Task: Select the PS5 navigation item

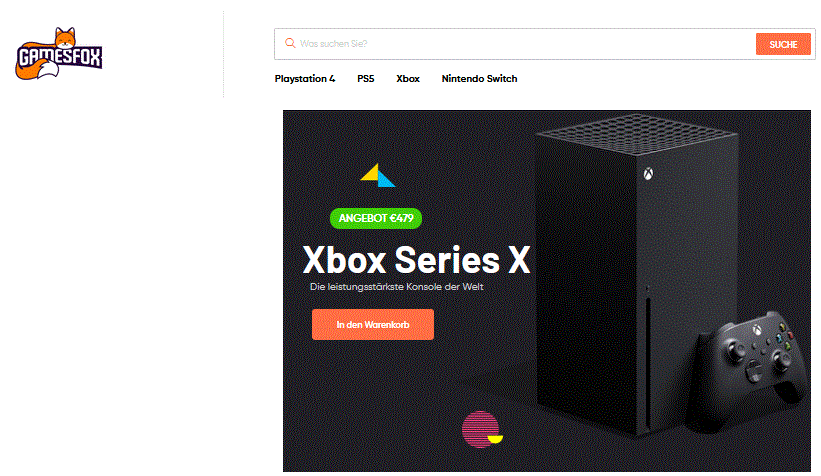Action: (365, 79)
